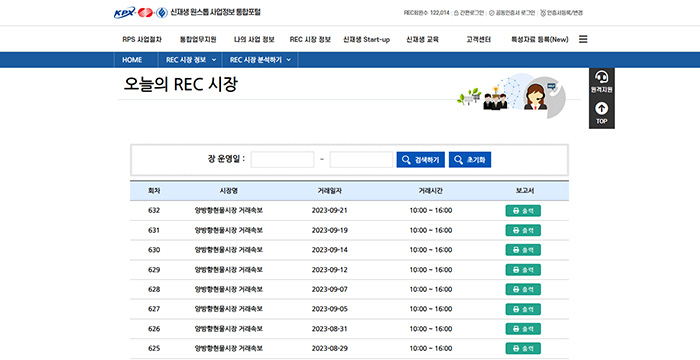Print the report for round 629
This screenshot has height=360, width=700.
coord(523,270)
